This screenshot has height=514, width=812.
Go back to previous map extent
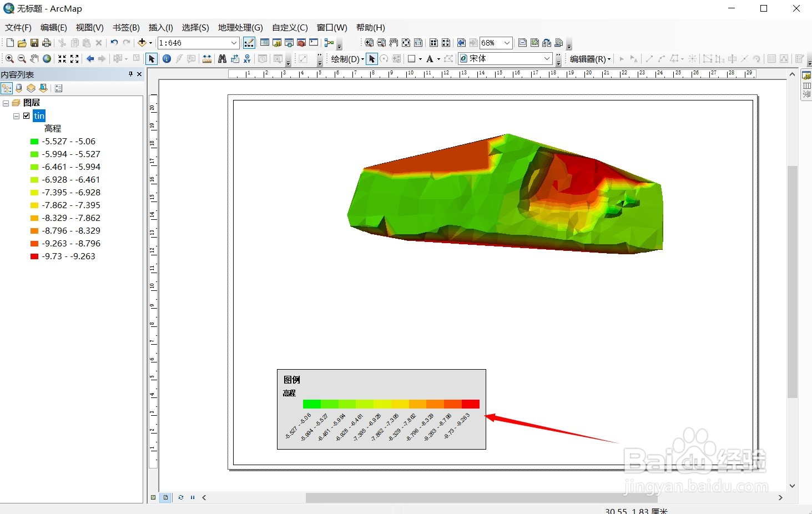90,58
